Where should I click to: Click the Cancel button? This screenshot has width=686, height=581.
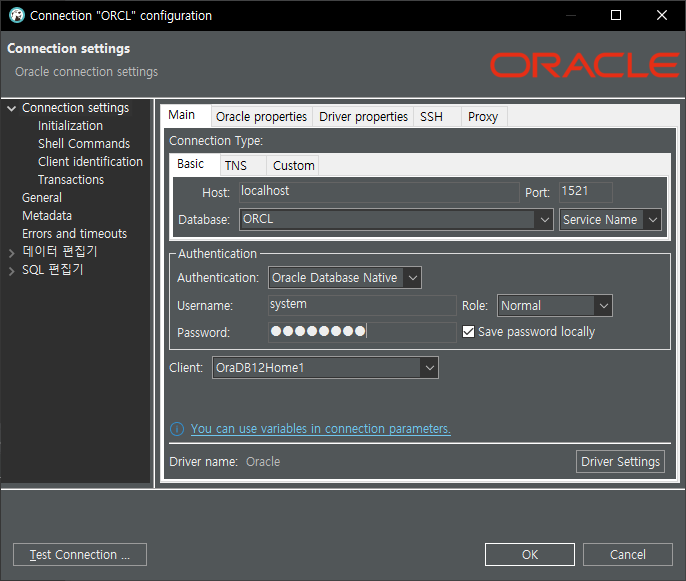tap(628, 555)
